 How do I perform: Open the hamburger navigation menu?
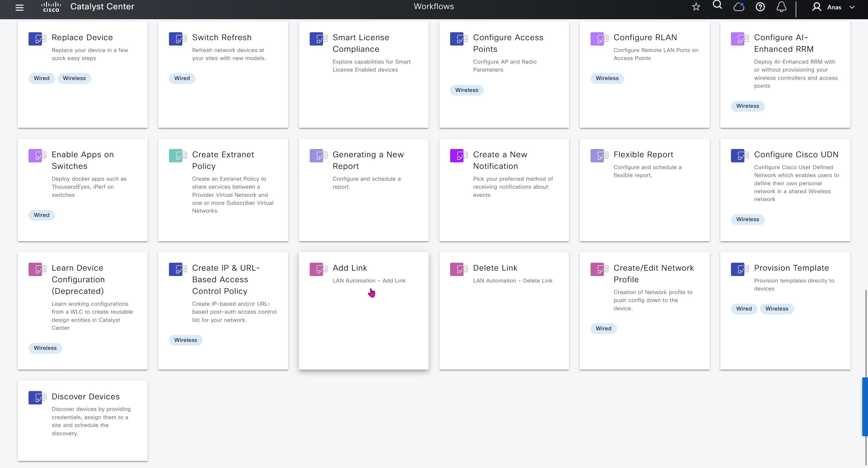(x=19, y=7)
